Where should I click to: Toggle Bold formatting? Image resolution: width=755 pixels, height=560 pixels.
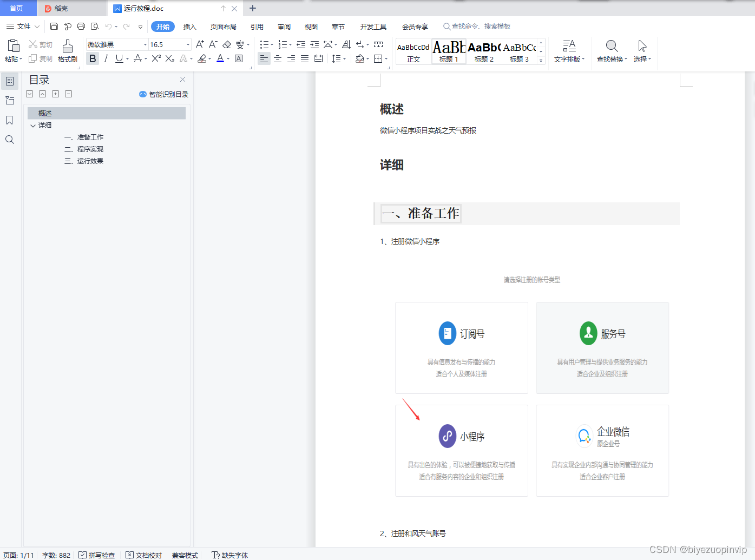(x=93, y=58)
